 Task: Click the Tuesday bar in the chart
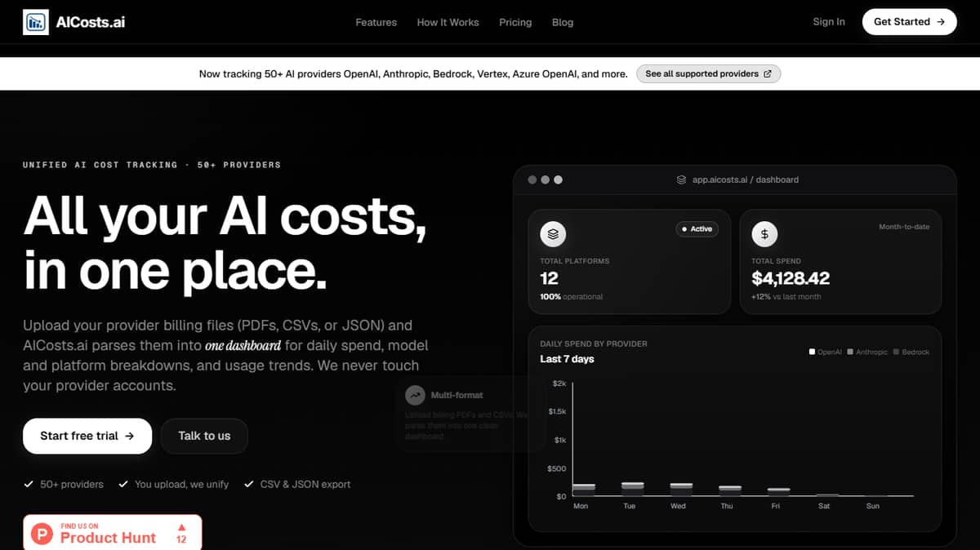[x=632, y=489]
